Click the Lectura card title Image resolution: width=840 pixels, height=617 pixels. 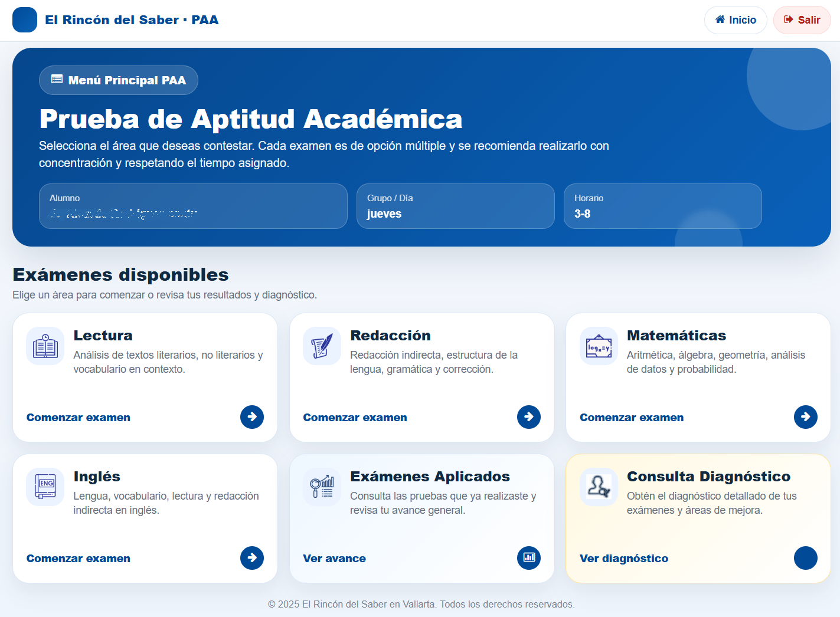[103, 336]
